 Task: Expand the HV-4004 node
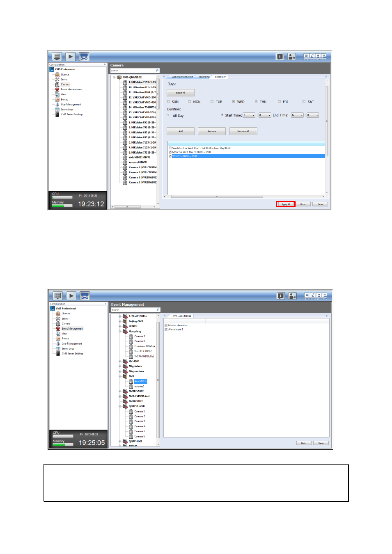point(120,362)
